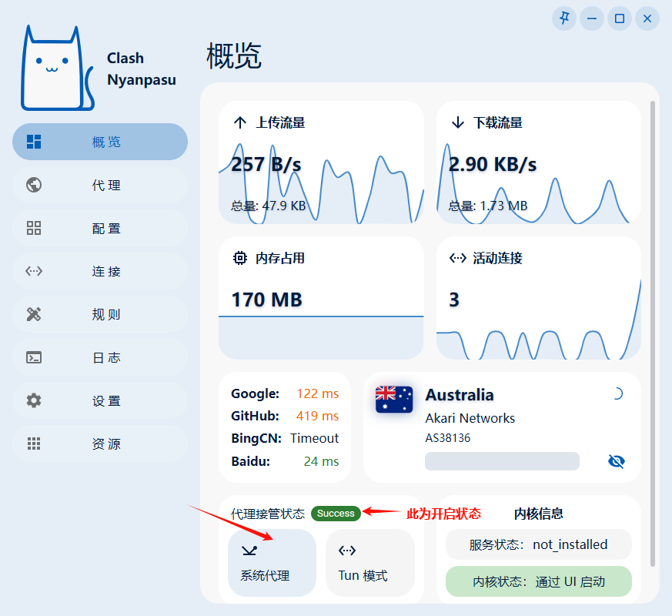This screenshot has height=616, width=672.
Task: Open the 配置 profiles page
Action: (x=100, y=228)
